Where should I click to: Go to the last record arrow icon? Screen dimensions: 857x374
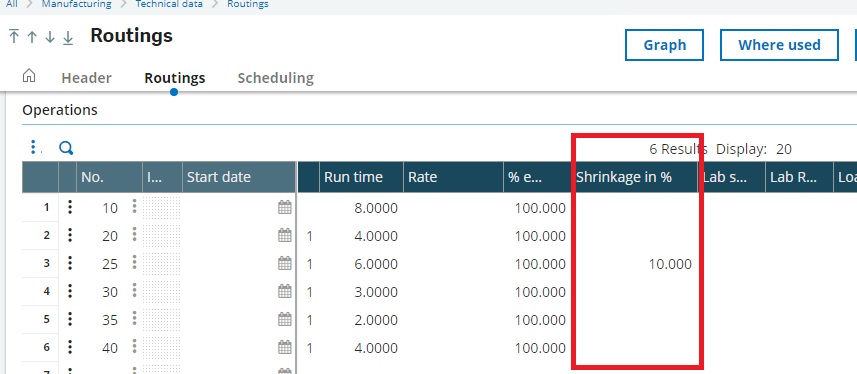coord(68,37)
